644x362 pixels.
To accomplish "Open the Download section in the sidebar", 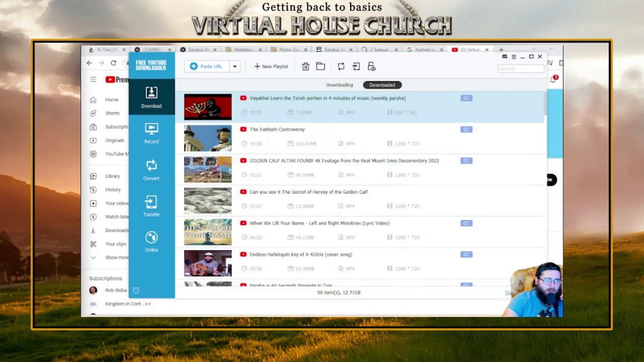I will pyautogui.click(x=151, y=98).
